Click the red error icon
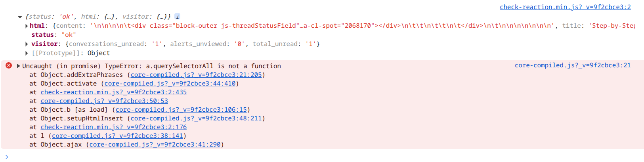Image resolution: width=644 pixels, height=162 pixels. click(x=8, y=65)
